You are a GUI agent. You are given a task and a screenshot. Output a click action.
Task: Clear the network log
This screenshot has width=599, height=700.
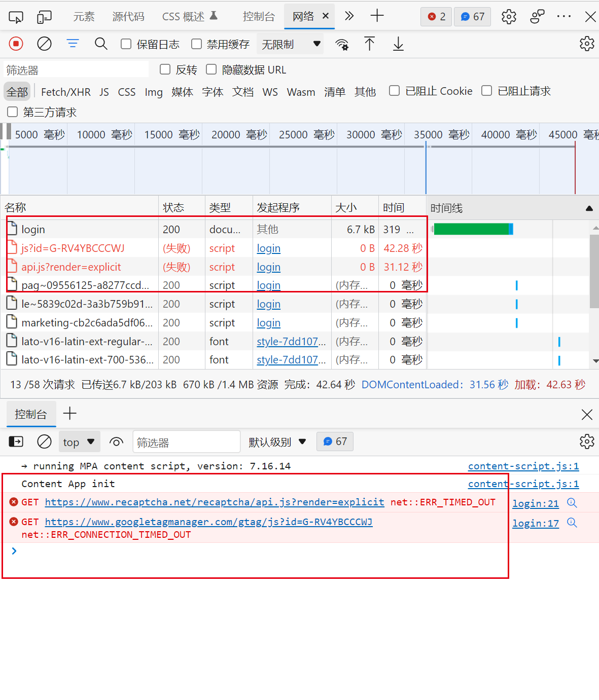(x=45, y=44)
